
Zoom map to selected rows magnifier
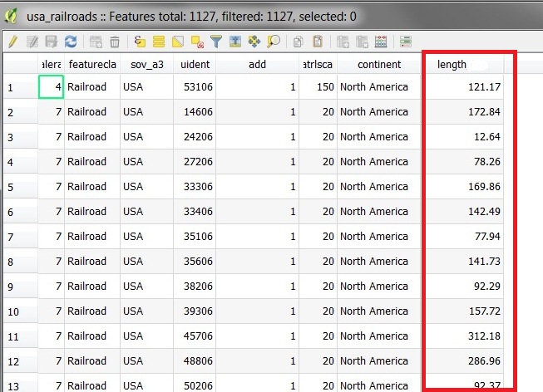click(274, 42)
